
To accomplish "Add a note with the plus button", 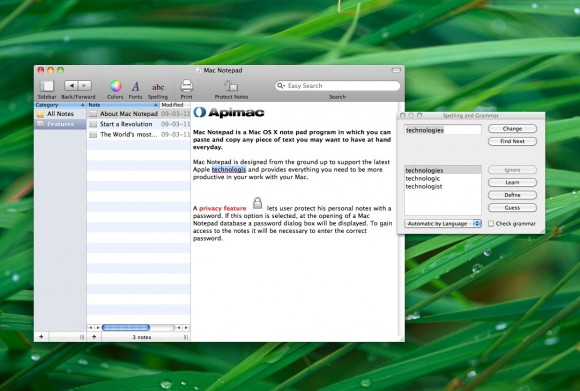I will click(x=94, y=337).
